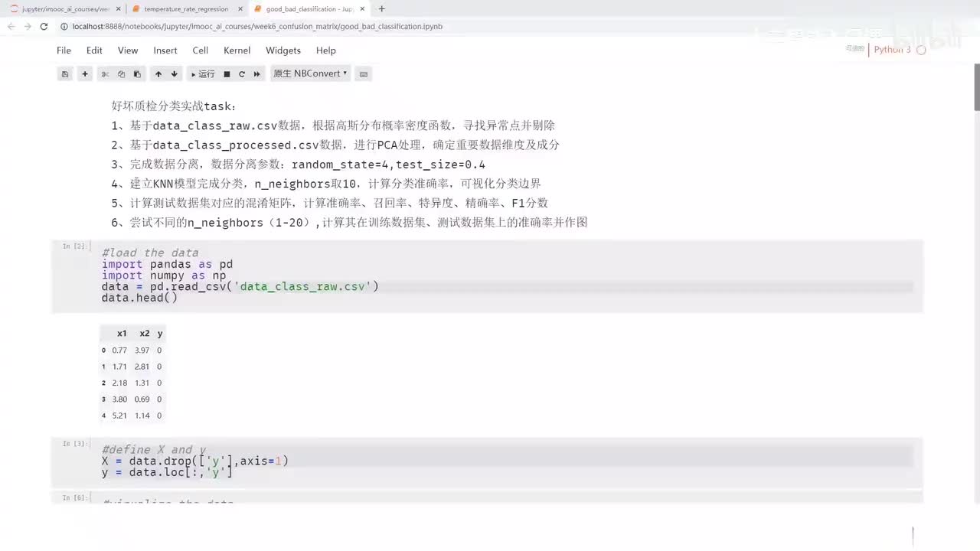Run the current cell with the 运行 button
Screen dimensions: 980x551
tap(203, 74)
